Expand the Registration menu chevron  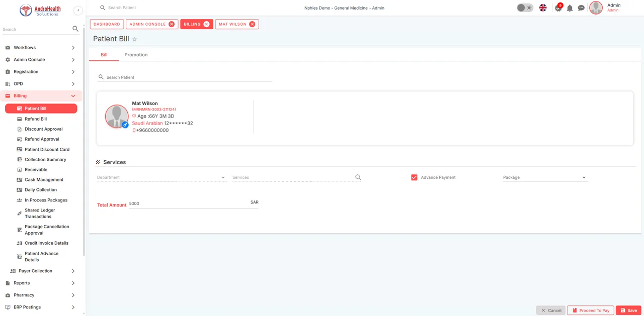pos(73,72)
